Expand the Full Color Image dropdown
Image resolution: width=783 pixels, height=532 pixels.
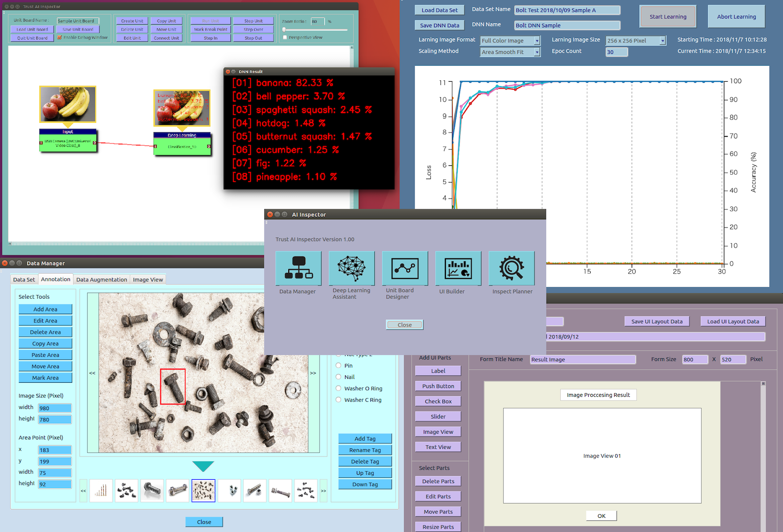pos(510,41)
